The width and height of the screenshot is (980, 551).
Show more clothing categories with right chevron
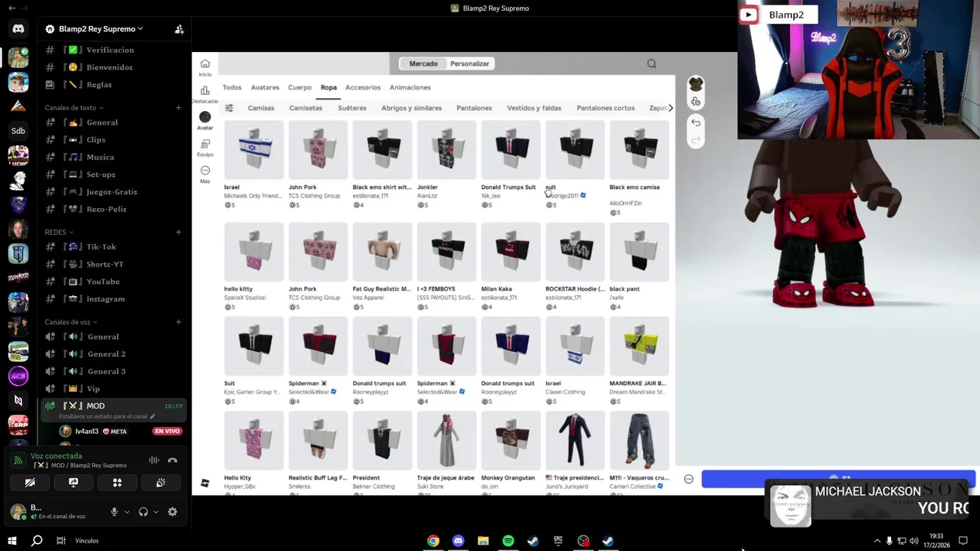671,108
